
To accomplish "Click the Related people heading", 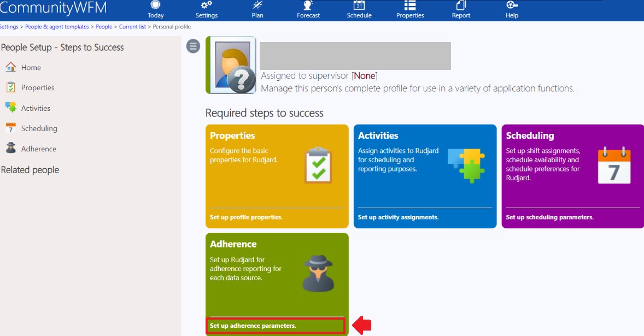I will pyautogui.click(x=30, y=170).
